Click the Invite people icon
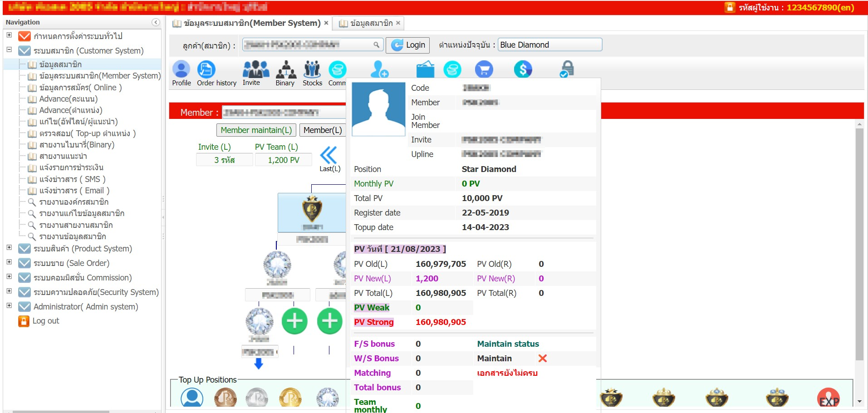This screenshot has height=413, width=868. click(x=255, y=70)
